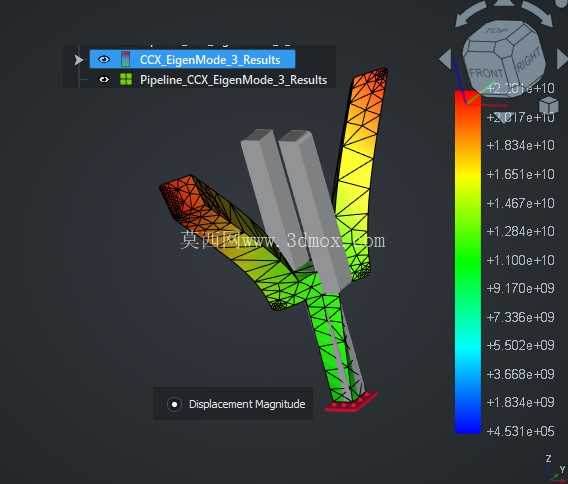This screenshot has height=484, width=568.
Task: Rotate view right with navigation cube arrow
Action: pyautogui.click(x=563, y=59)
